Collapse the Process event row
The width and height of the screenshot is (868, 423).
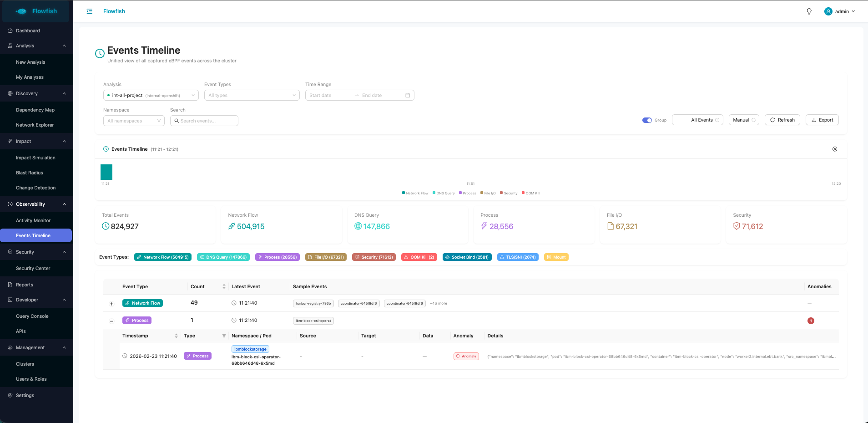(x=111, y=321)
